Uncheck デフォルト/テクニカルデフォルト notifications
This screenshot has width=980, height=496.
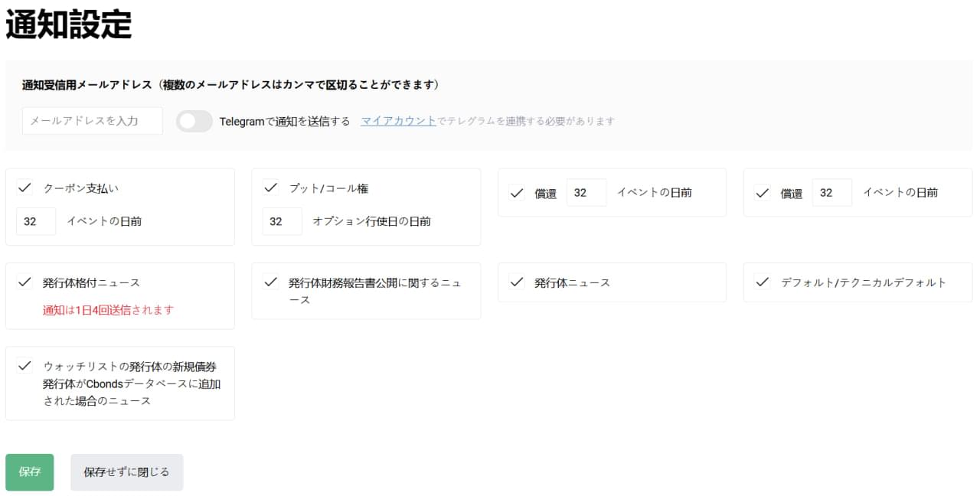(x=761, y=282)
